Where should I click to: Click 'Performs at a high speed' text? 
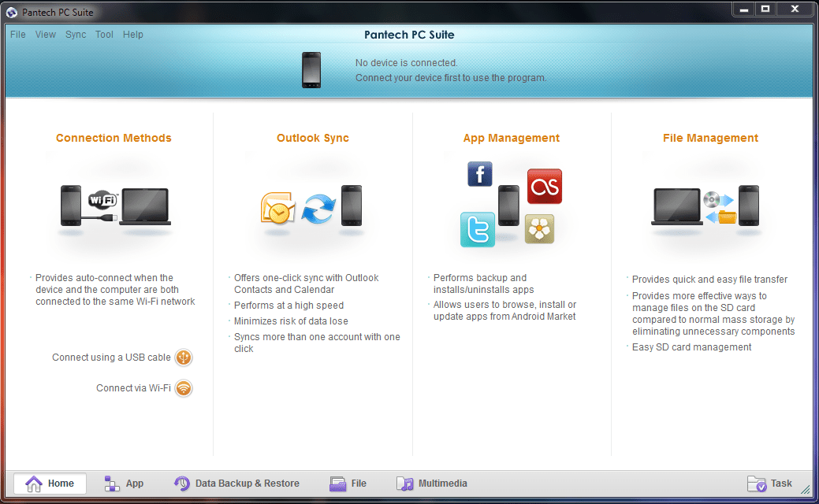289,306
